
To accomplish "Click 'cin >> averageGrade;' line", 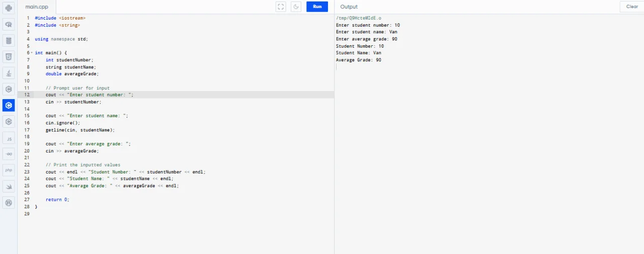I will pyautogui.click(x=72, y=151).
